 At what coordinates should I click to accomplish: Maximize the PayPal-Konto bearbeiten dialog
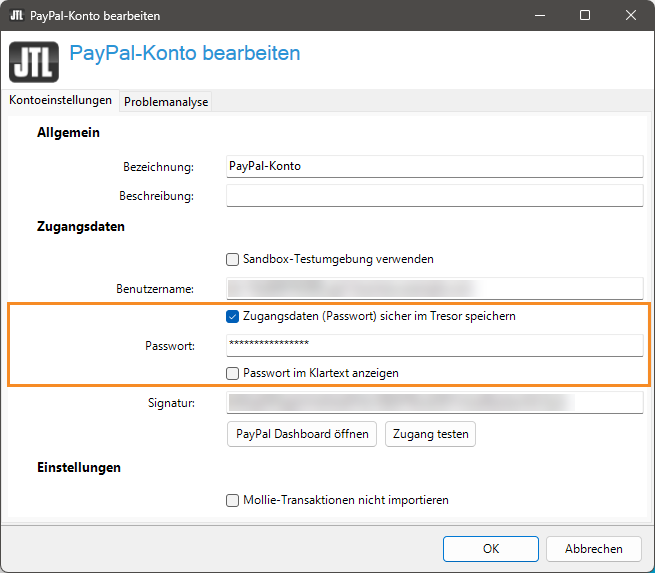point(585,16)
